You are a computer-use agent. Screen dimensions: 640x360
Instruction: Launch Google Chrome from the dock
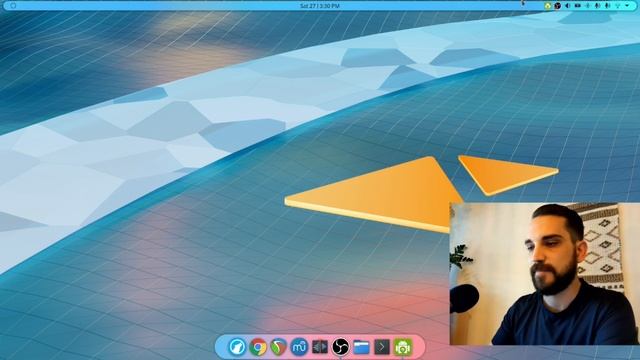pyautogui.click(x=258, y=347)
